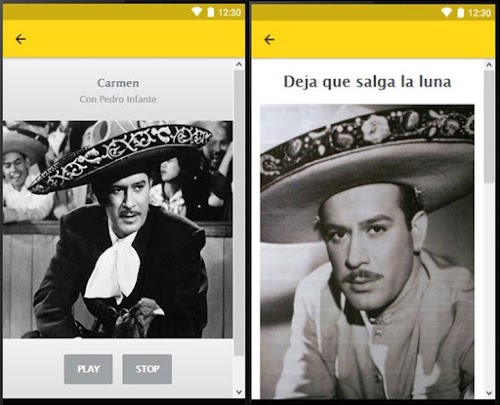Click the battery icon in left phone status bar
500x405 pixels.
(x=211, y=12)
